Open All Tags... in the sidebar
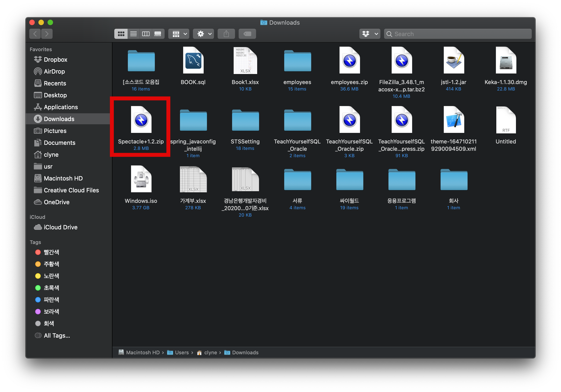Viewport: 561px width, 392px height. 57,336
